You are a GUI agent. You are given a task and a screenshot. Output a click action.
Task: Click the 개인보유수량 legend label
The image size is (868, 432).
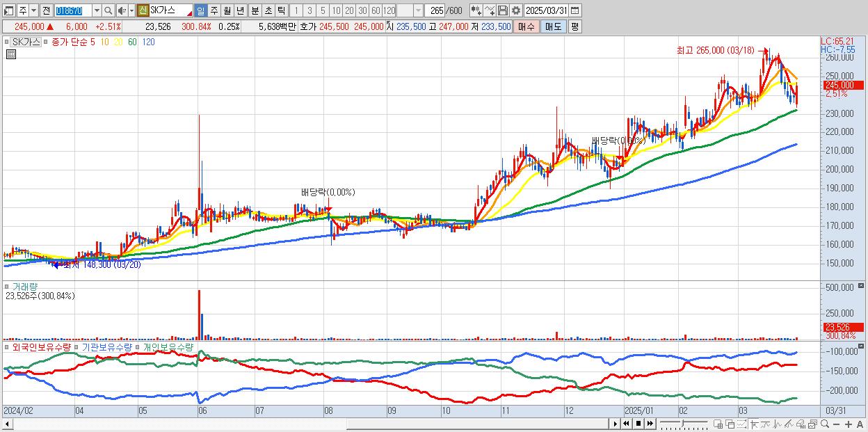coord(168,346)
